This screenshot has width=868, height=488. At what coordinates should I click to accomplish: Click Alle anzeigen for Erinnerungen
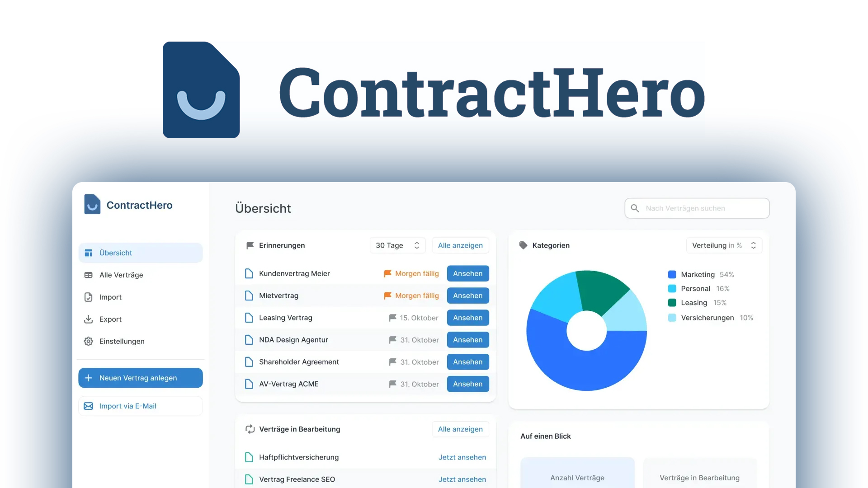click(460, 245)
